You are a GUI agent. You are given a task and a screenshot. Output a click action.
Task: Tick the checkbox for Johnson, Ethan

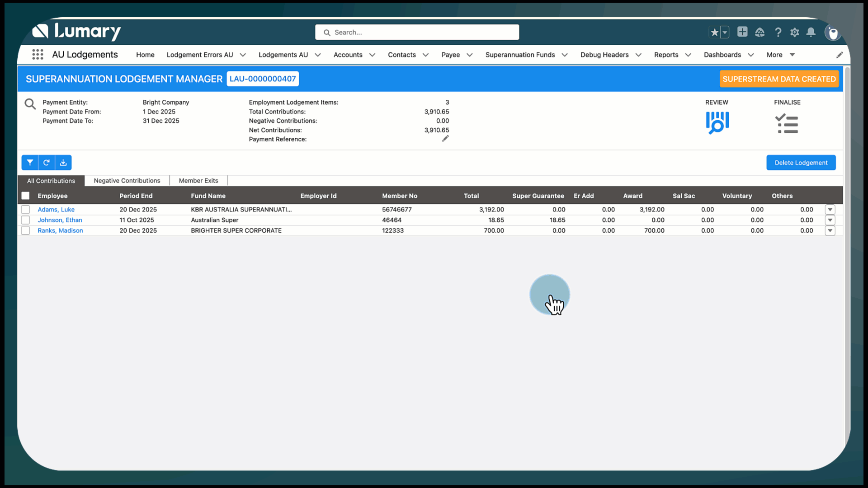pyautogui.click(x=26, y=220)
